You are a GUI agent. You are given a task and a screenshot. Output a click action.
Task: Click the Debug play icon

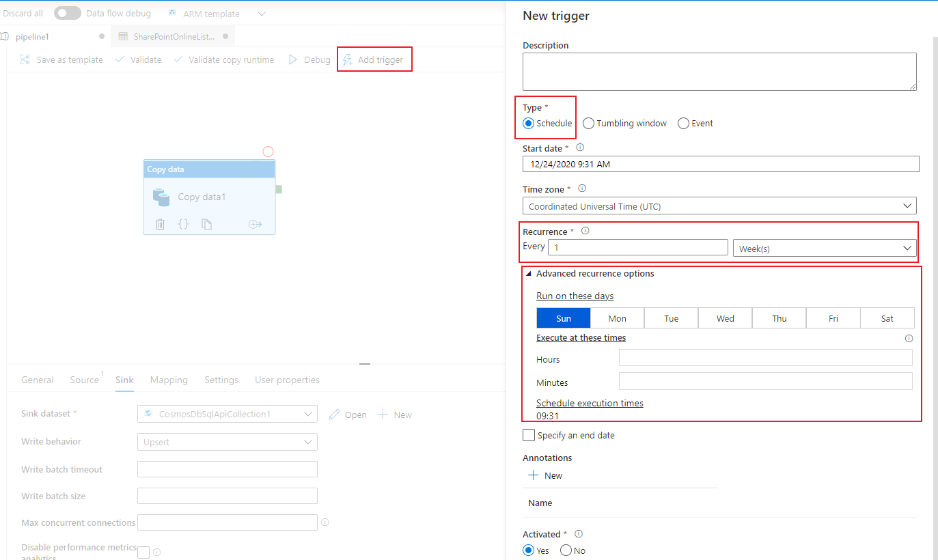(x=293, y=59)
